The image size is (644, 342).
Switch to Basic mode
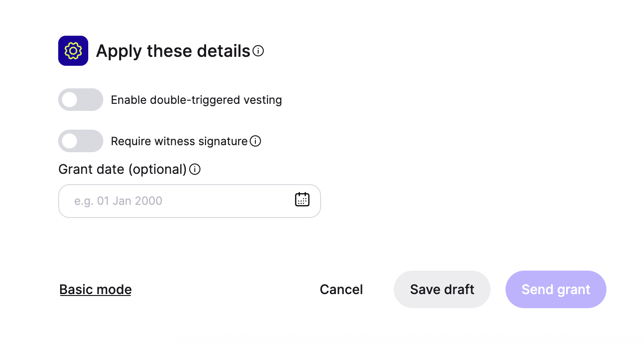point(95,289)
